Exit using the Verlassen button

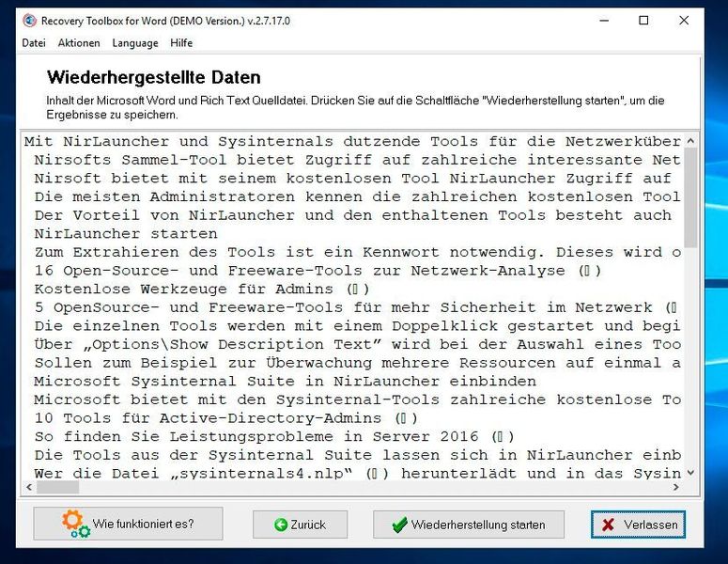coord(638,525)
